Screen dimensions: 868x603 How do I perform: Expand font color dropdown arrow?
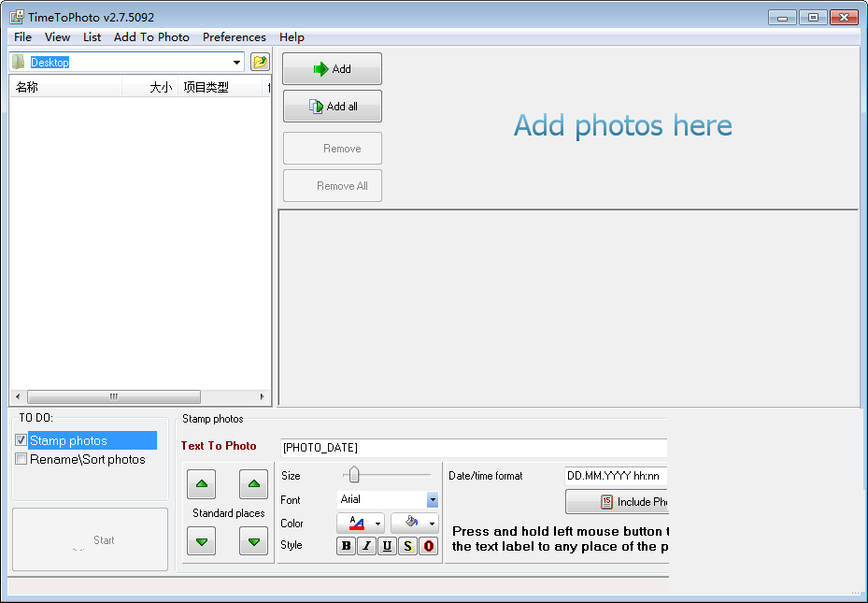click(x=378, y=524)
